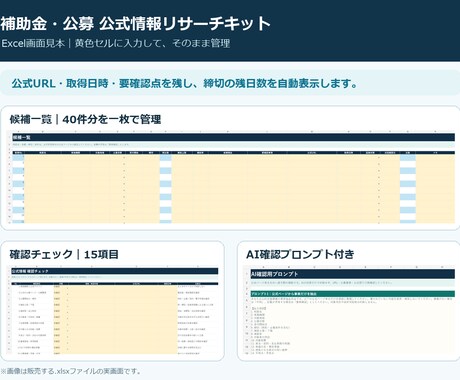Click the dark '候補一覧' title bar in the sheet preview
Image resolution: width=460 pixels, height=380 pixels.
tap(233, 137)
